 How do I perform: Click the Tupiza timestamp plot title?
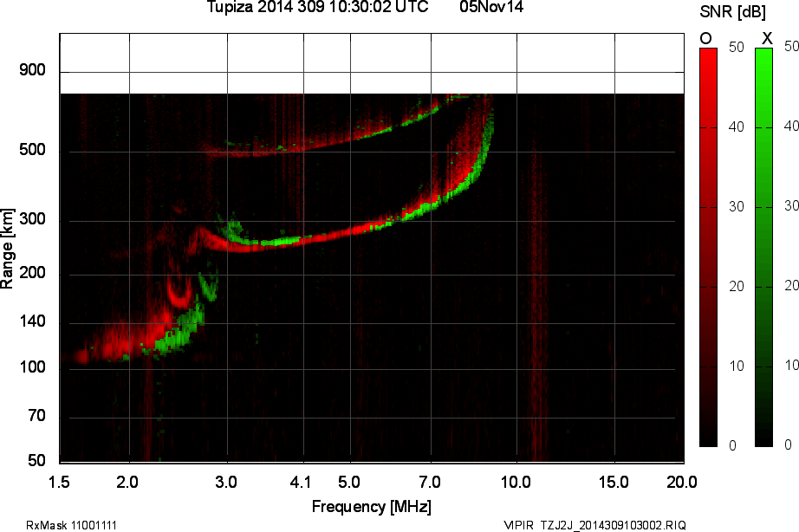(317, 8)
